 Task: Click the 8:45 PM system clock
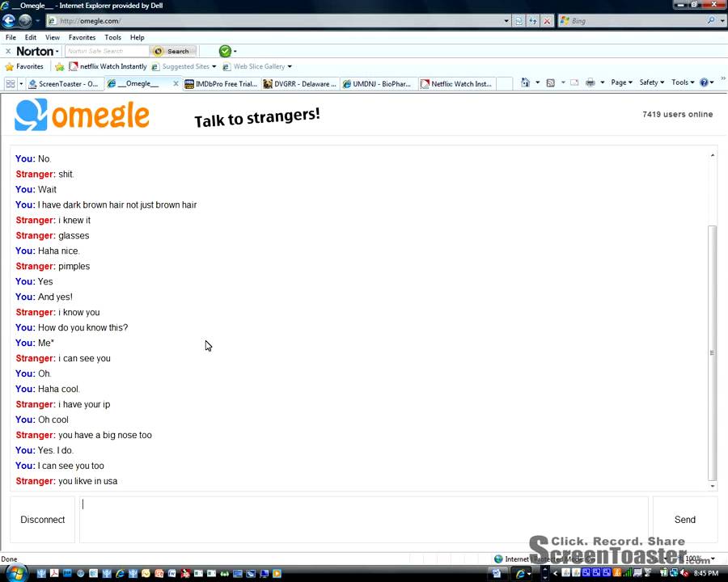[x=705, y=574]
